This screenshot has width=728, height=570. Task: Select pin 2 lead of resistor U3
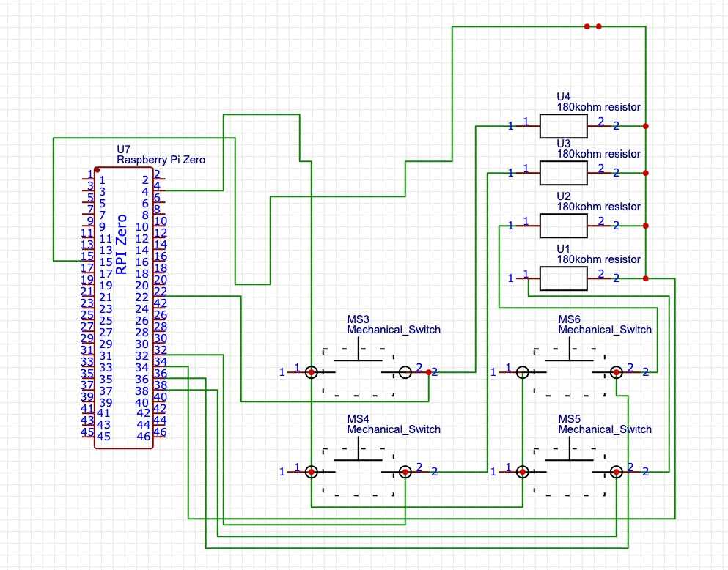(x=599, y=173)
